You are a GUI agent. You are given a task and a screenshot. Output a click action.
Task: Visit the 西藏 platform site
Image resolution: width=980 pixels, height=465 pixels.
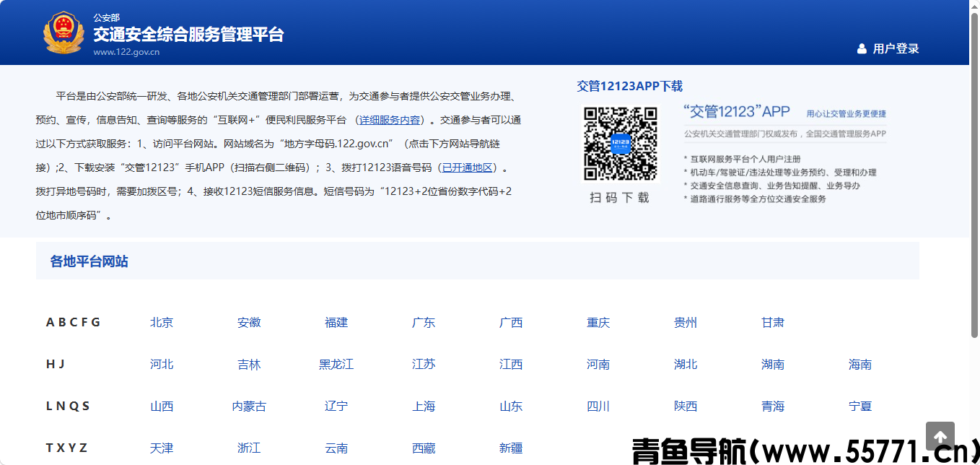424,448
